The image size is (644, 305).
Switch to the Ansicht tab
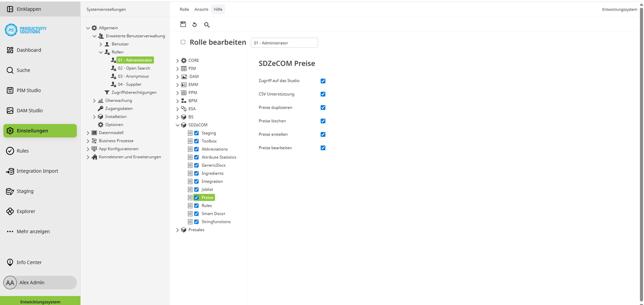coord(201,9)
